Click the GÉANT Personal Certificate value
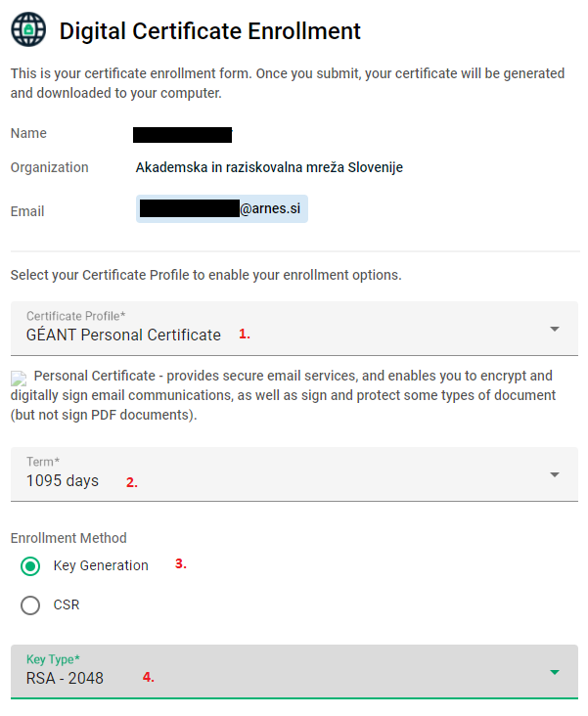This screenshot has width=588, height=716. click(123, 336)
